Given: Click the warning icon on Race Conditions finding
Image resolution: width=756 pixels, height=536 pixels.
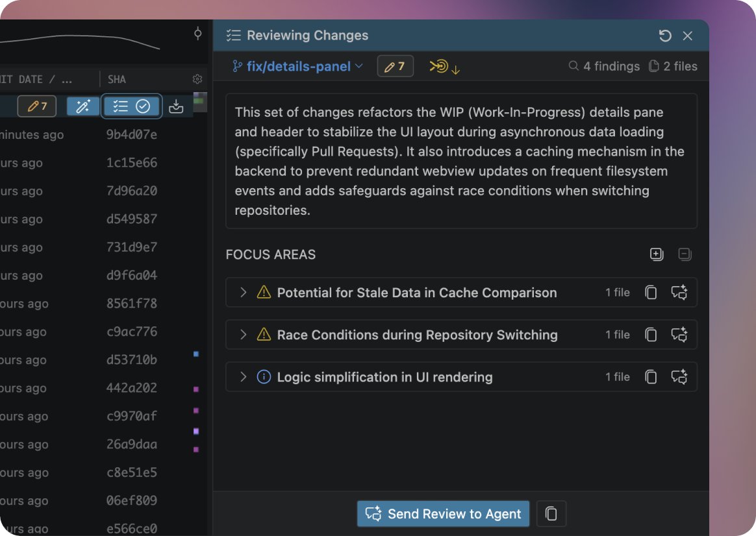Looking at the screenshot, I should 264,334.
